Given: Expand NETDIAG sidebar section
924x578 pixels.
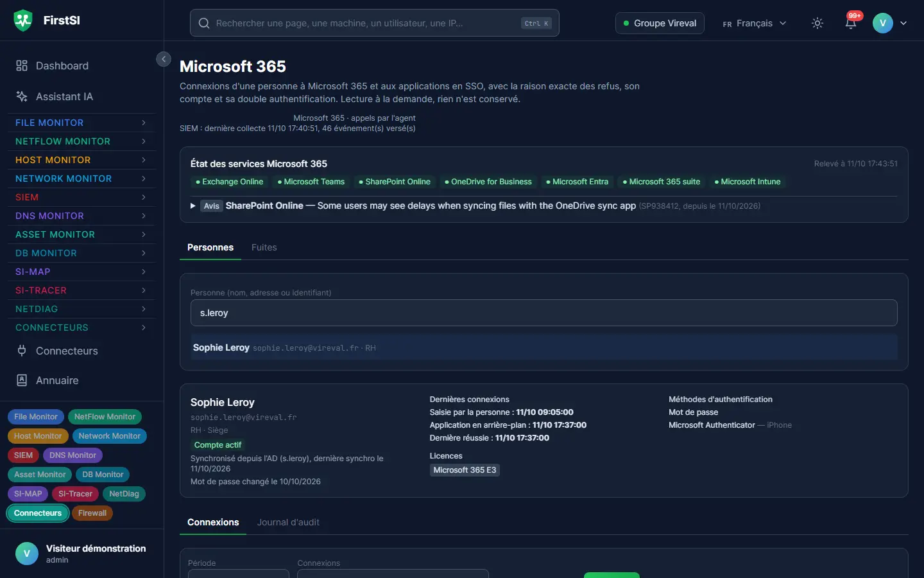Looking at the screenshot, I should tap(81, 309).
